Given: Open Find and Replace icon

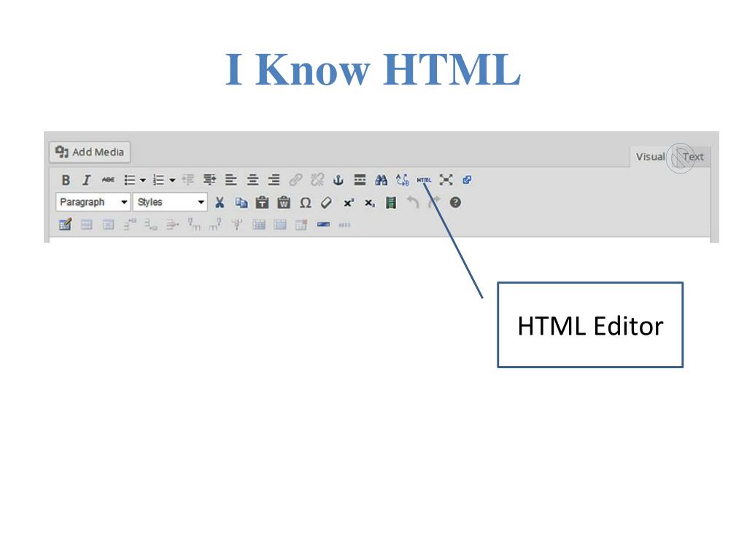Looking at the screenshot, I should [403, 180].
